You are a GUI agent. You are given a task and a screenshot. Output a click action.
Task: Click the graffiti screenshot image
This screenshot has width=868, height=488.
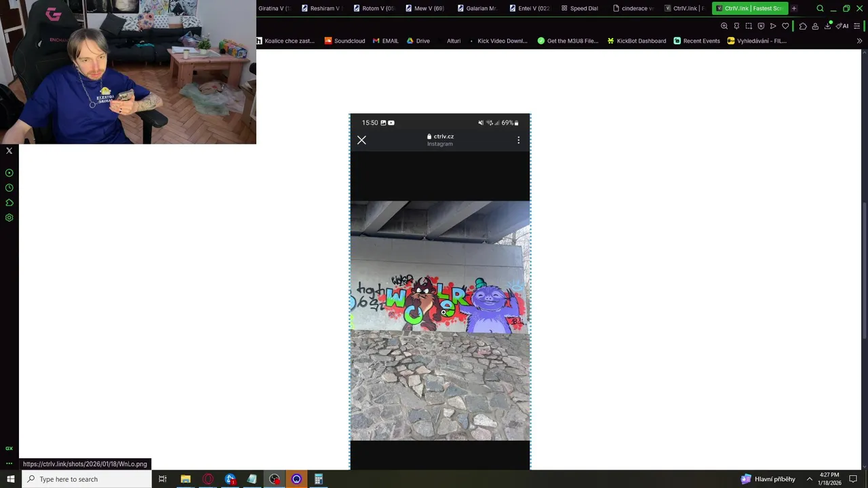pos(440,291)
